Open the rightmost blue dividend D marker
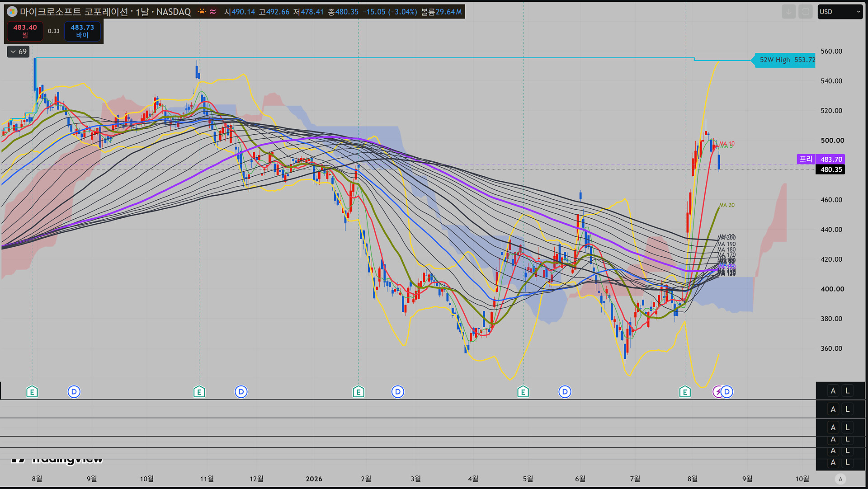Viewport: 868px width, 489px height. click(x=727, y=392)
